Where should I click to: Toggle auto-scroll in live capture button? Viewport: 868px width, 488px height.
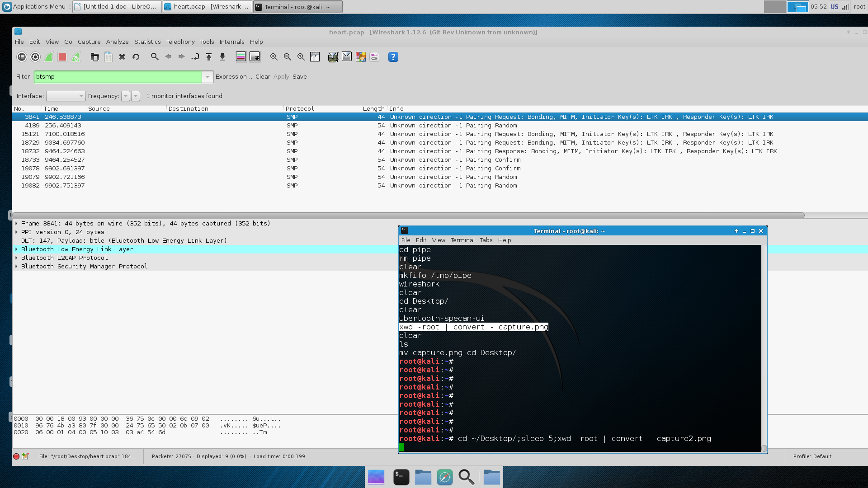[255, 57]
